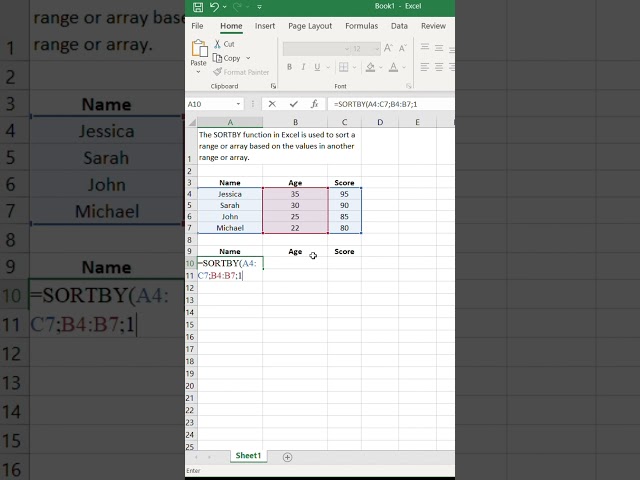Click the Format Painter brush
Viewport: 640px width, 480px height.
tap(241, 72)
